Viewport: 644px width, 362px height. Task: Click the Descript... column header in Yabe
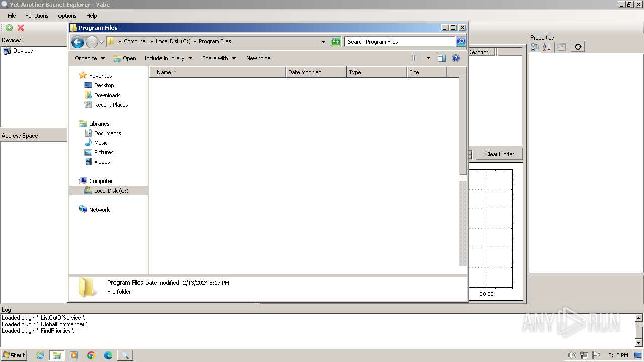(481, 52)
